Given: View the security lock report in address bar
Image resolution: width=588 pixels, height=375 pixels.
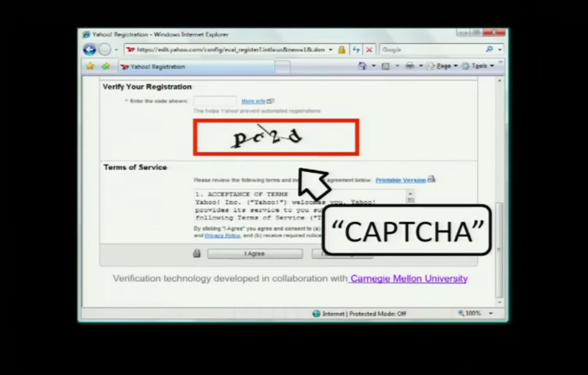Looking at the screenshot, I should pyautogui.click(x=342, y=50).
